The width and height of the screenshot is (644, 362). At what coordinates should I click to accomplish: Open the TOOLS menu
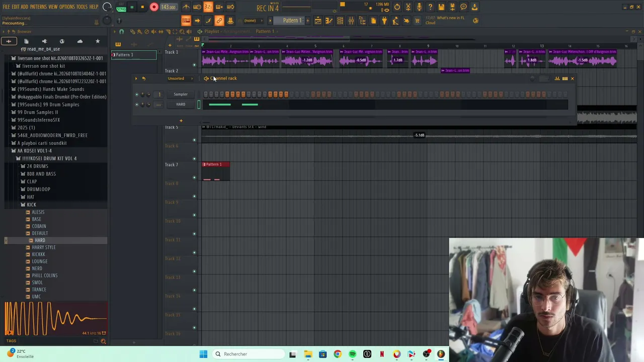tap(82, 7)
